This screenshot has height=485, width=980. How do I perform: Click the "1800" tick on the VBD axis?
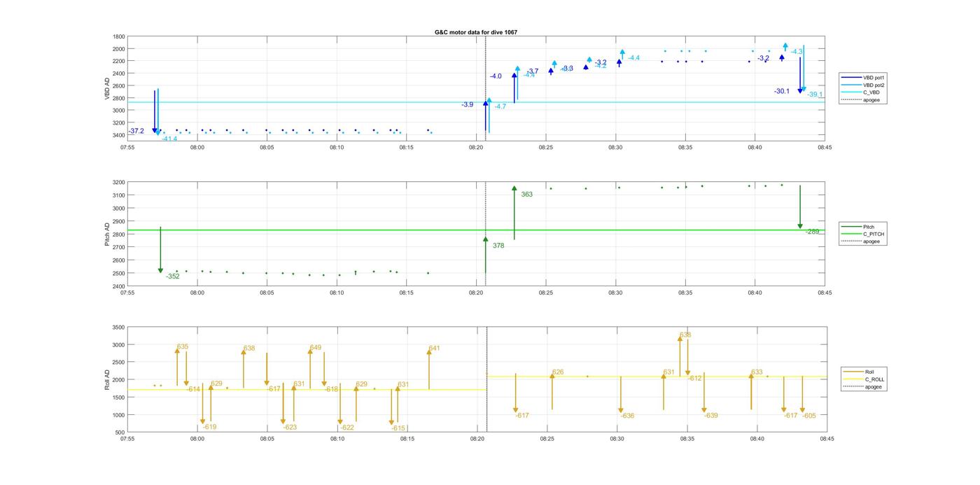tap(119, 36)
